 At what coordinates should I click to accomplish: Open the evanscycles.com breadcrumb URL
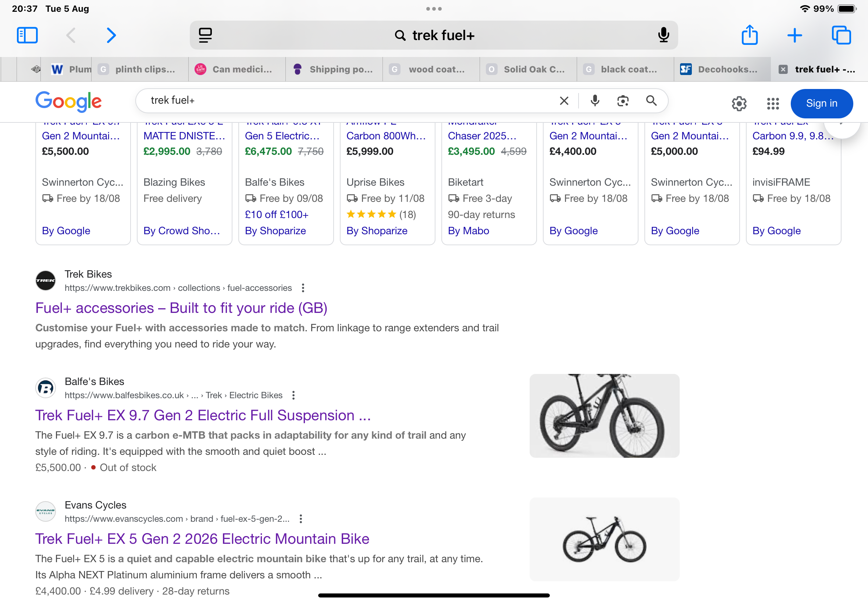point(177,519)
